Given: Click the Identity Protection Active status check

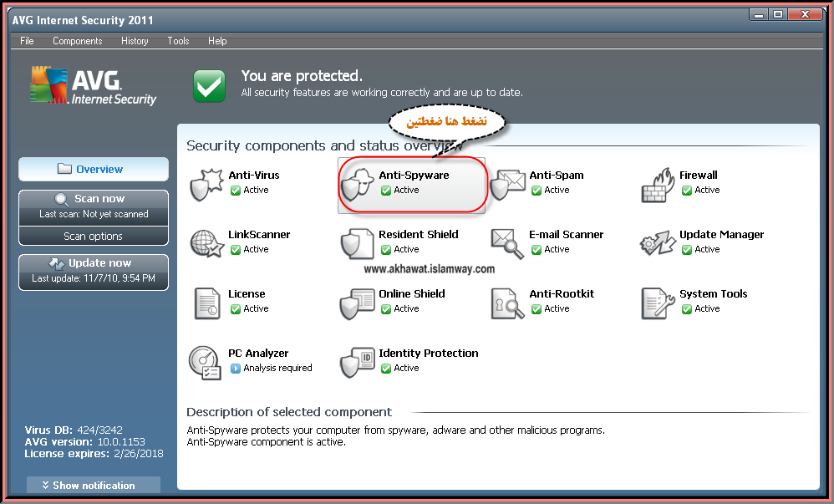Looking at the screenshot, I should pyautogui.click(x=386, y=369).
